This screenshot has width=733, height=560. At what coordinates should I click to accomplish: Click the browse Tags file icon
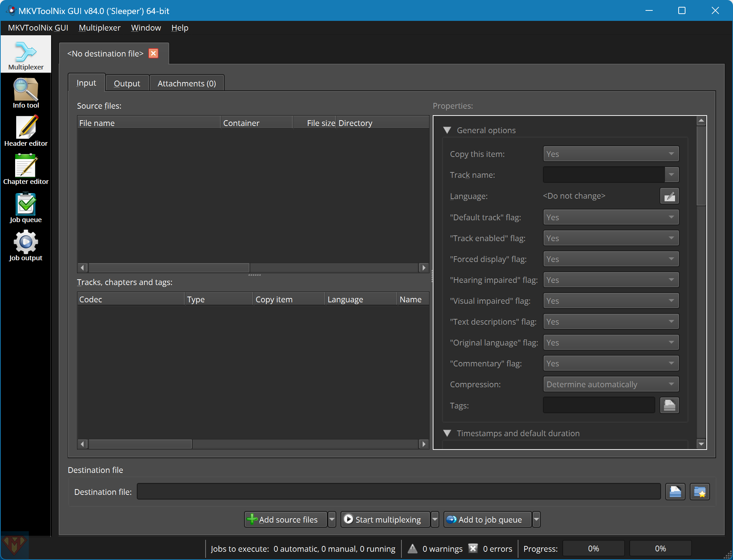[x=670, y=405]
